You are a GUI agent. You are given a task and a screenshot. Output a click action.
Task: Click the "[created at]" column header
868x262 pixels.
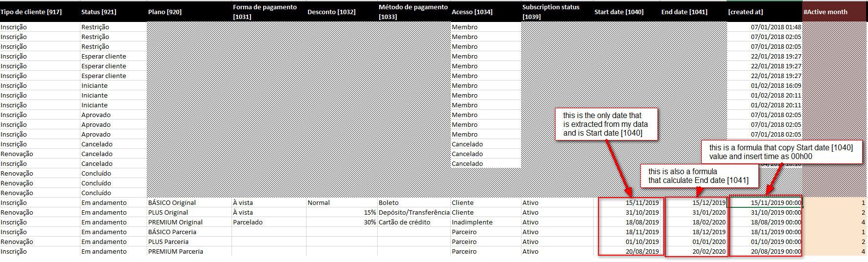(x=746, y=12)
